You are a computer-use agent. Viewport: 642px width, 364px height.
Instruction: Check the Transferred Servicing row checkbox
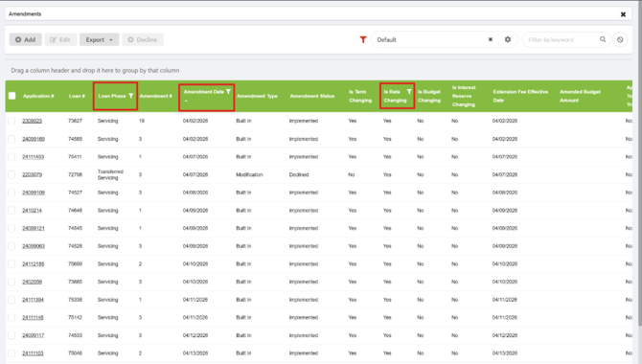click(11, 174)
